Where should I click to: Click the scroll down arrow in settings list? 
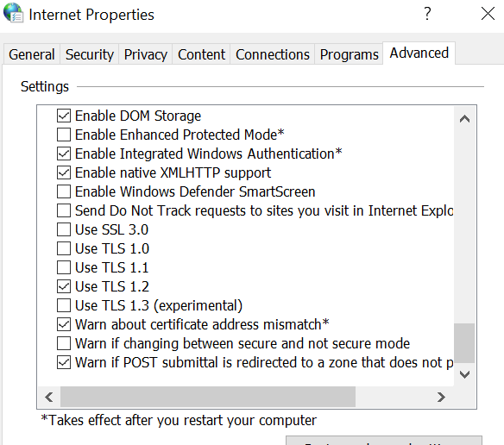point(464,374)
